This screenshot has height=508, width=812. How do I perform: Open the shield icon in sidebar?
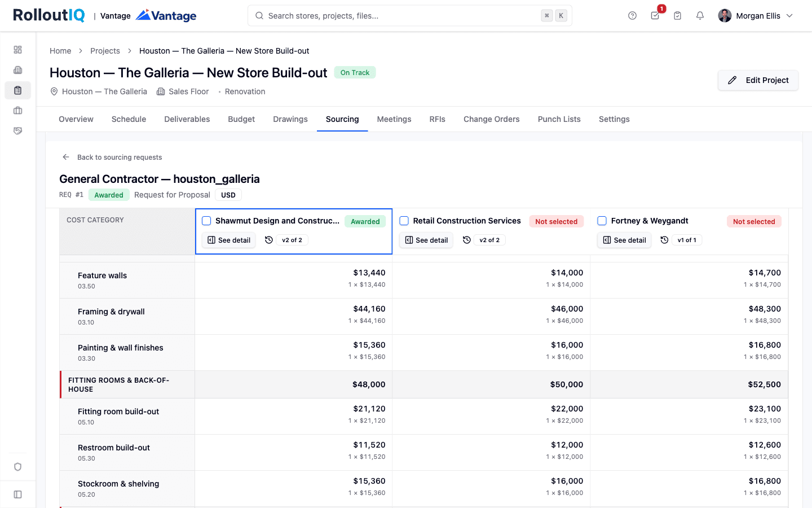pyautogui.click(x=17, y=467)
